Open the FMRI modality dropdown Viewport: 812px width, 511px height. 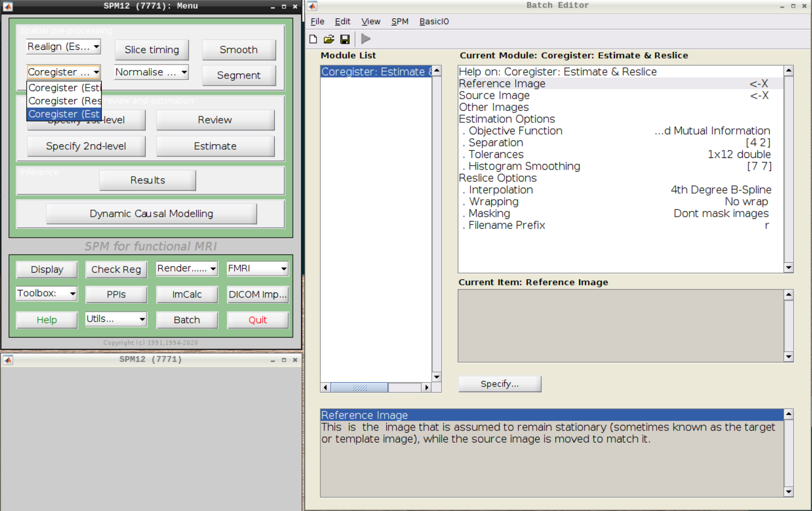[x=257, y=268]
